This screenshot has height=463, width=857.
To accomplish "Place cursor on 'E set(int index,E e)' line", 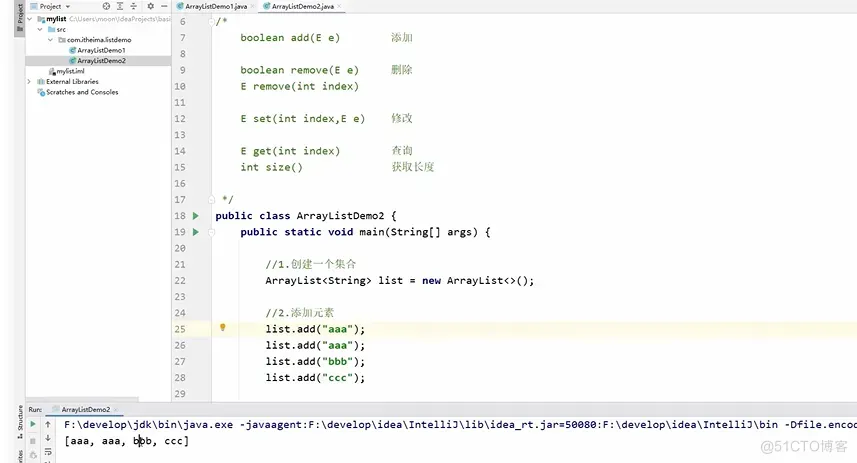I will click(303, 119).
